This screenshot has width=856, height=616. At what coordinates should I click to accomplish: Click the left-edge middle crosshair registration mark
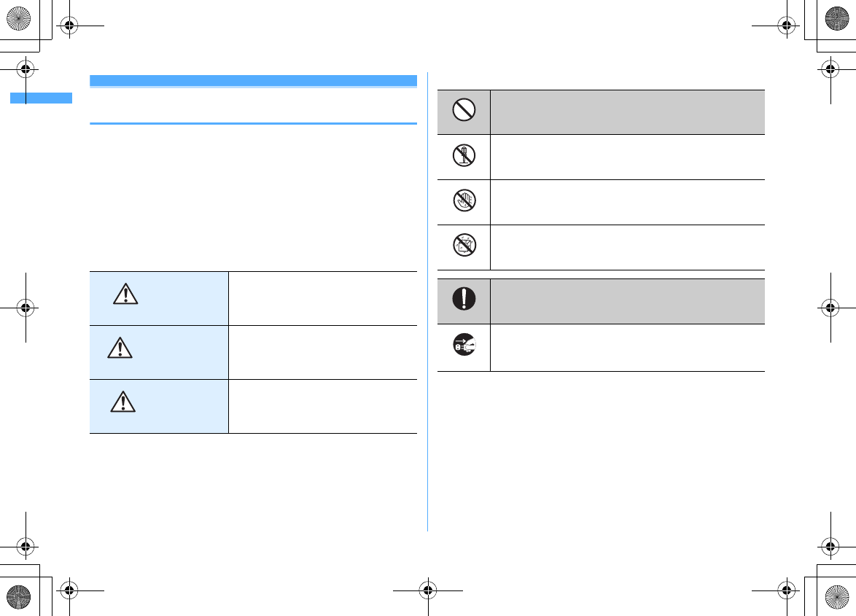[x=26, y=308]
